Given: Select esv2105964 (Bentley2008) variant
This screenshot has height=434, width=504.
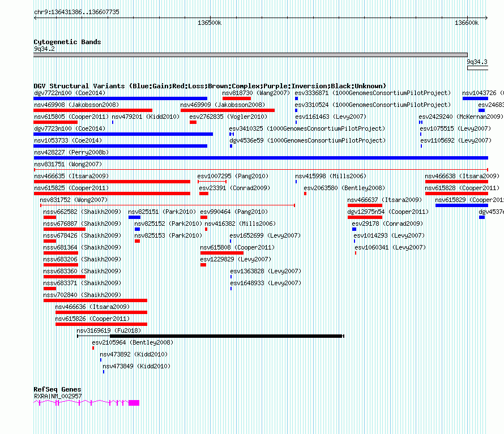Looking at the screenshot, I should point(133,343).
